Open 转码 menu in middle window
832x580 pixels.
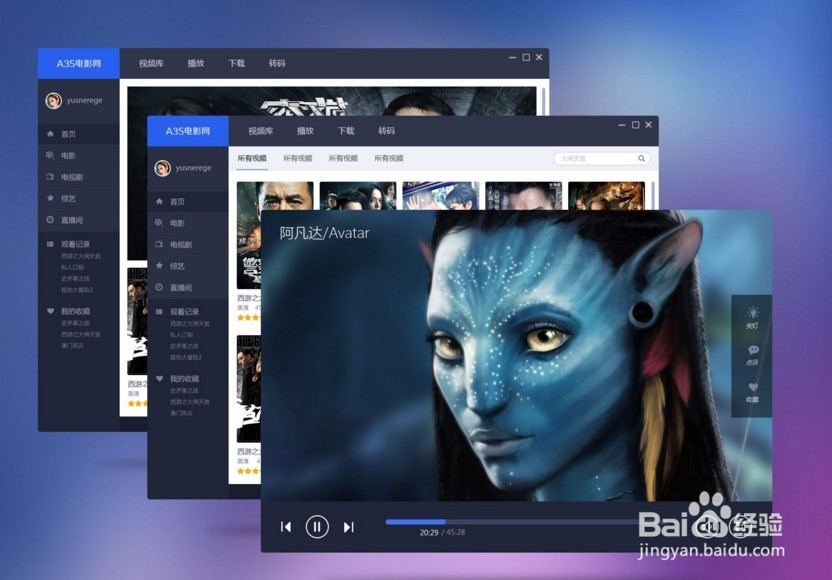tap(386, 131)
